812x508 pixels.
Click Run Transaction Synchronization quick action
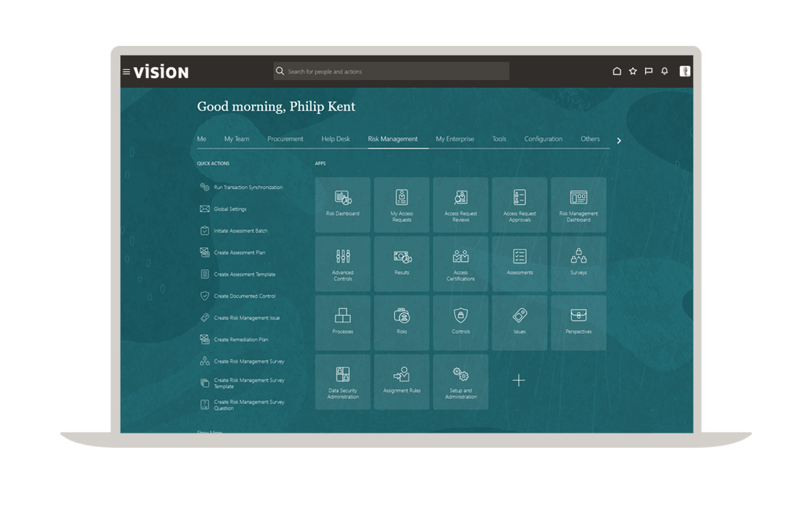click(248, 188)
